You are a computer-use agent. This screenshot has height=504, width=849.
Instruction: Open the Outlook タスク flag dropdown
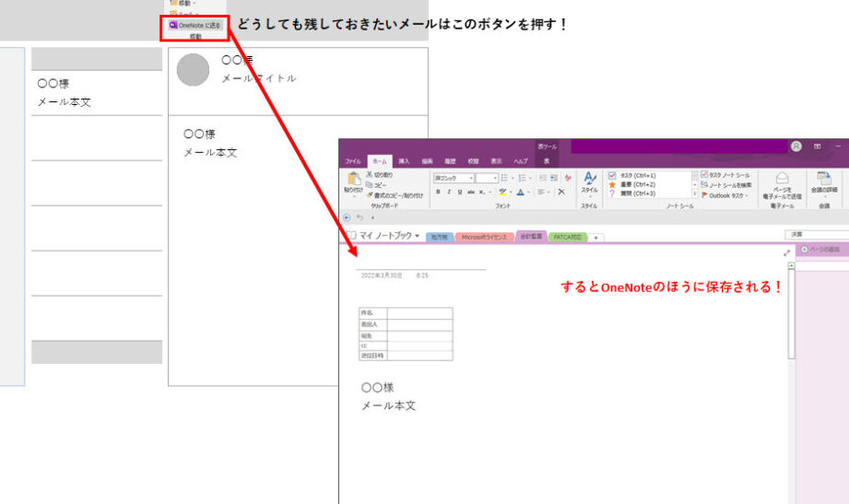coord(725,195)
